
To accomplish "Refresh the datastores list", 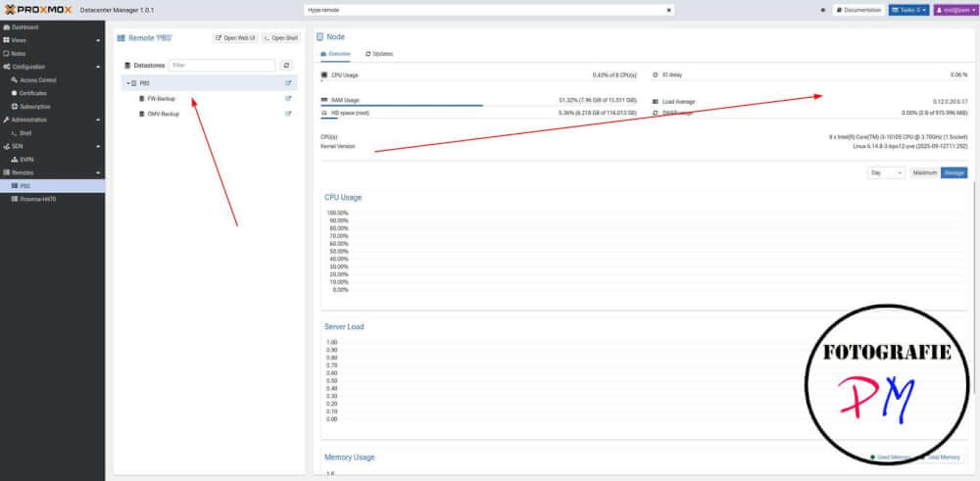I will 286,65.
